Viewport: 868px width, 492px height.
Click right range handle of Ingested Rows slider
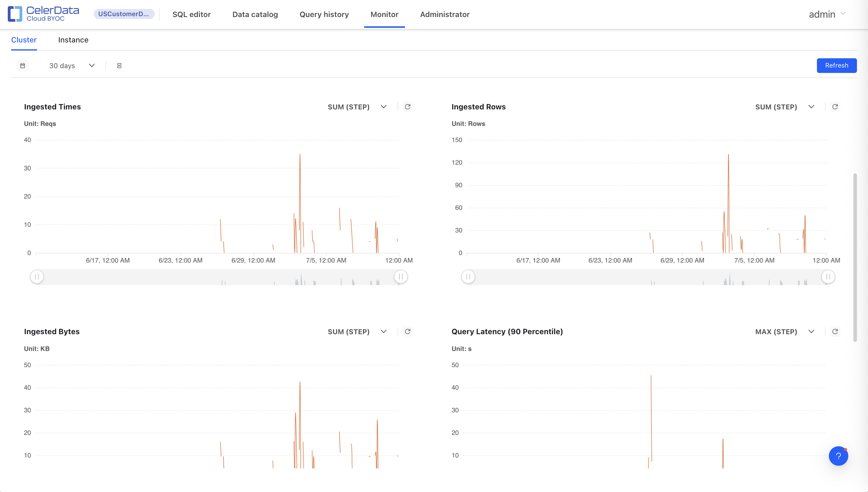(x=828, y=277)
